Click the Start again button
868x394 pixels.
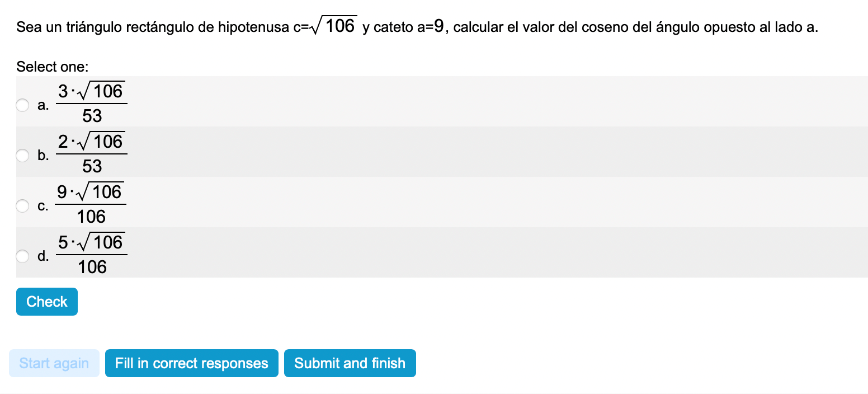54,363
